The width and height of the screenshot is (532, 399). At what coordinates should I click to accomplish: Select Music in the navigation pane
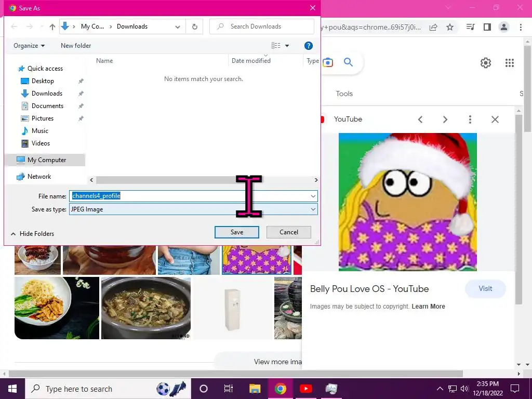tap(39, 131)
